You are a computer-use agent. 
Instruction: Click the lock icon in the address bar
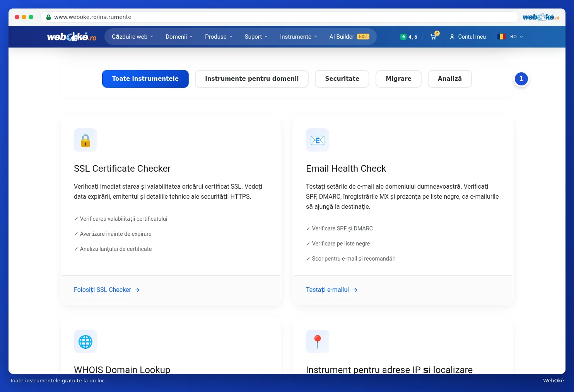coord(49,17)
